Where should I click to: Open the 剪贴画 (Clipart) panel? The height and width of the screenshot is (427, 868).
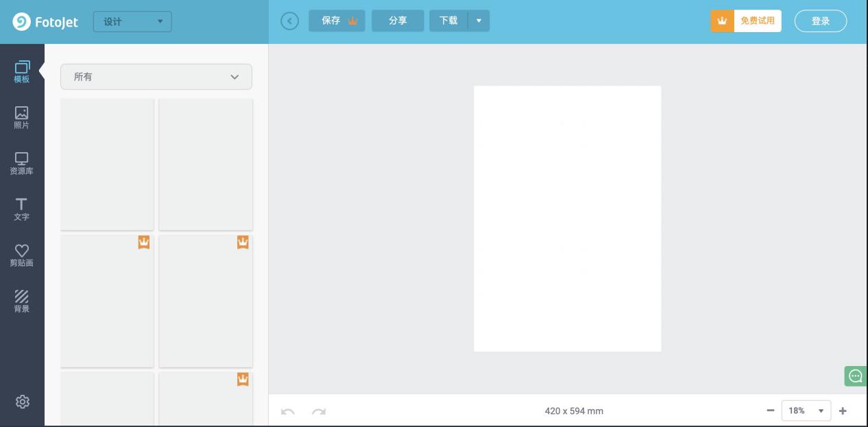[x=22, y=256]
